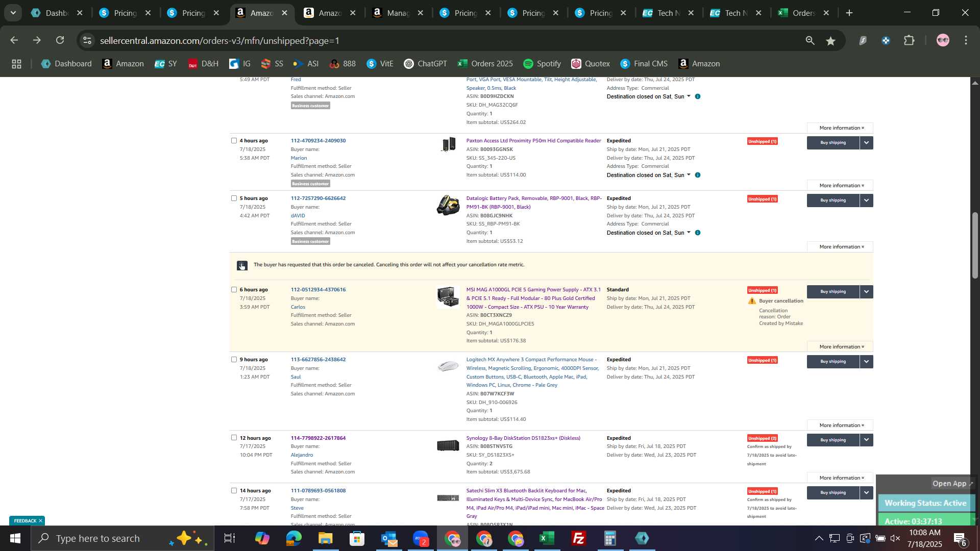
Task: Close the FEEDBACK badge
Action: point(40,521)
